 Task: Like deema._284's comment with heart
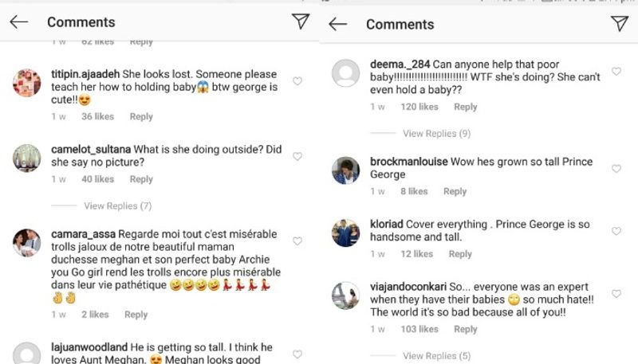616,72
